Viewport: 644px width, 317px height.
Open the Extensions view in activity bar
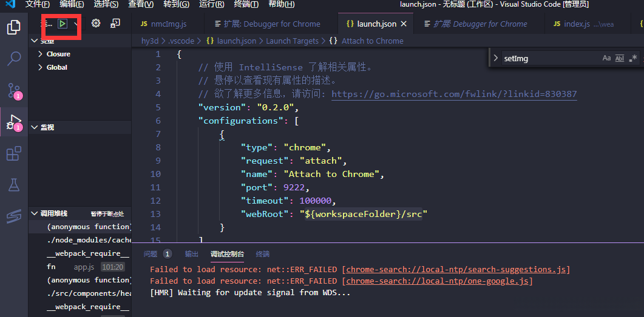point(13,154)
